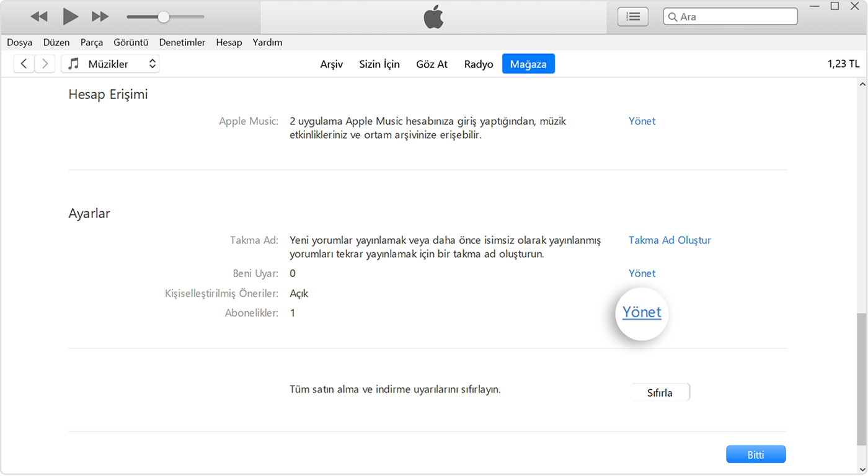The image size is (868, 476).
Task: Start playback with the Play button
Action: 70,17
